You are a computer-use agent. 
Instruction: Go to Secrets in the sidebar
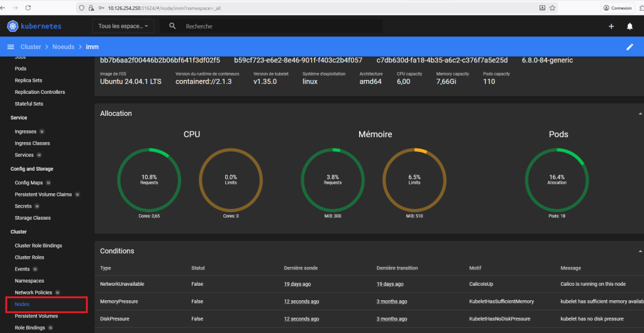coord(24,206)
